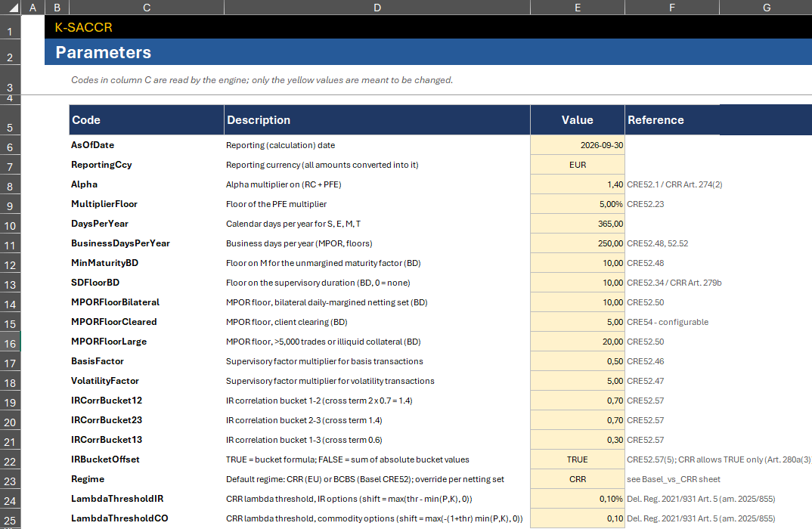Click the LambdaThresholdCO code cell
This screenshot has width=812, height=529.
point(147,518)
